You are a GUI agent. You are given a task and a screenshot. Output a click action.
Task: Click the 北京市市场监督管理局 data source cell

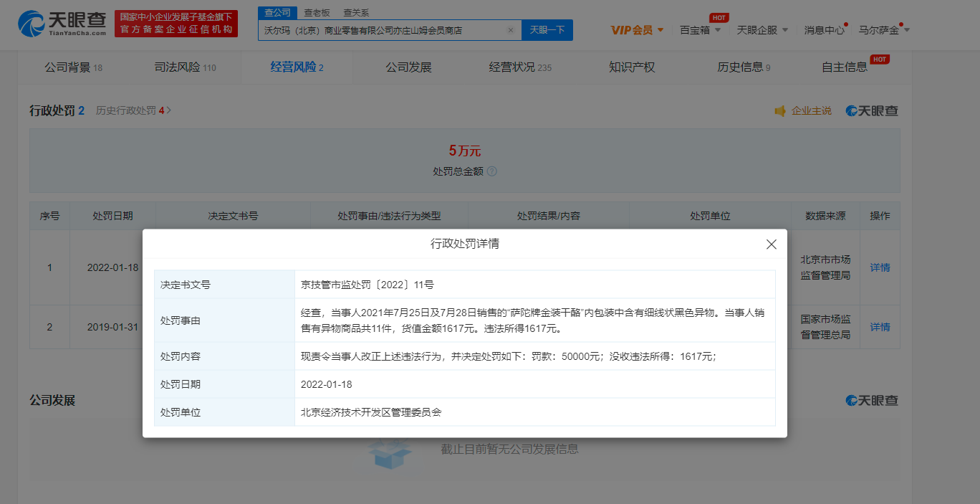[825, 267]
